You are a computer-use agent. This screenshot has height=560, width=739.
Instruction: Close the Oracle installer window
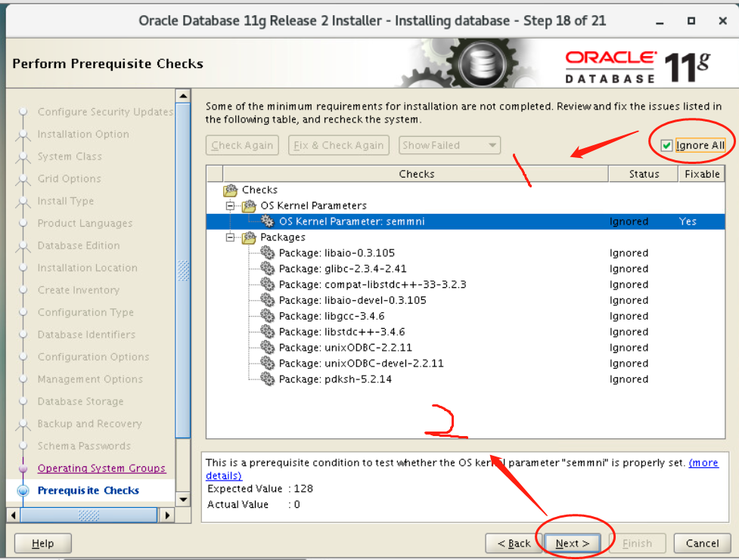[722, 20]
